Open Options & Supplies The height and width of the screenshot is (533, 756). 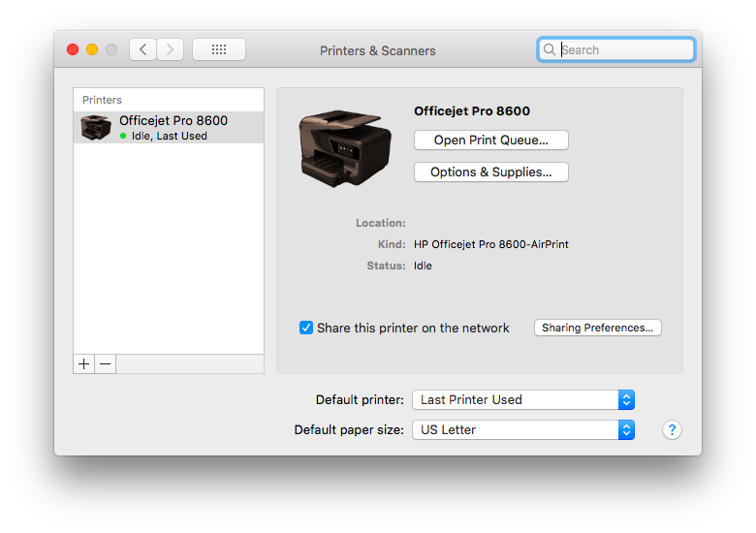490,172
